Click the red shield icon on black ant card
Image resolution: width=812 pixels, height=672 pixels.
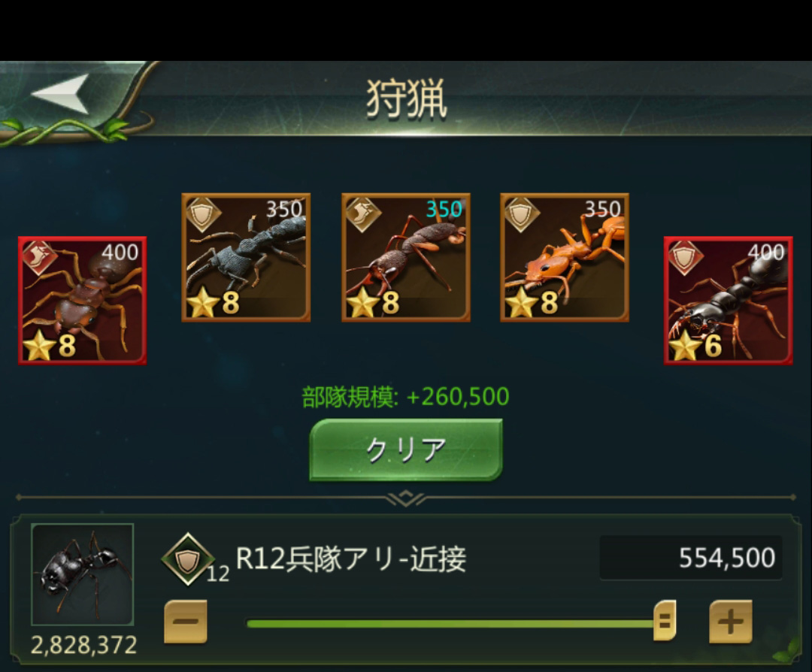[685, 258]
